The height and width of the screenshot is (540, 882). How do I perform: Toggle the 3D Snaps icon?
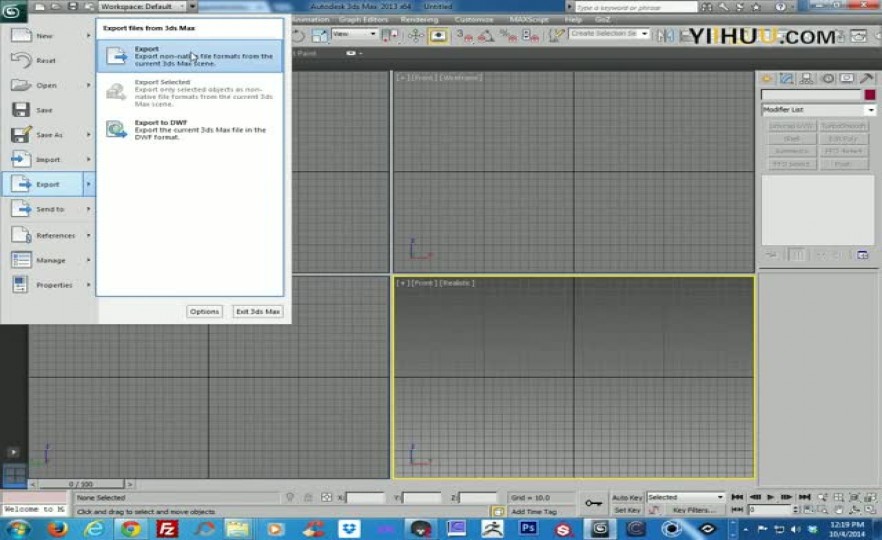tap(465, 36)
